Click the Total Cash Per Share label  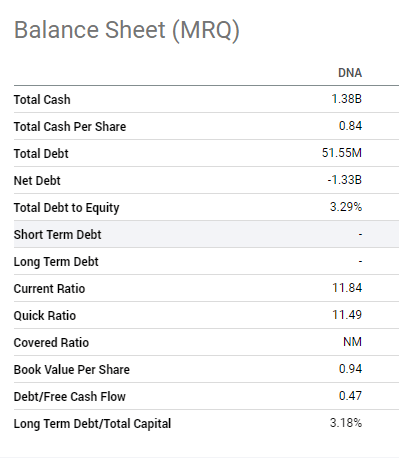pos(70,127)
